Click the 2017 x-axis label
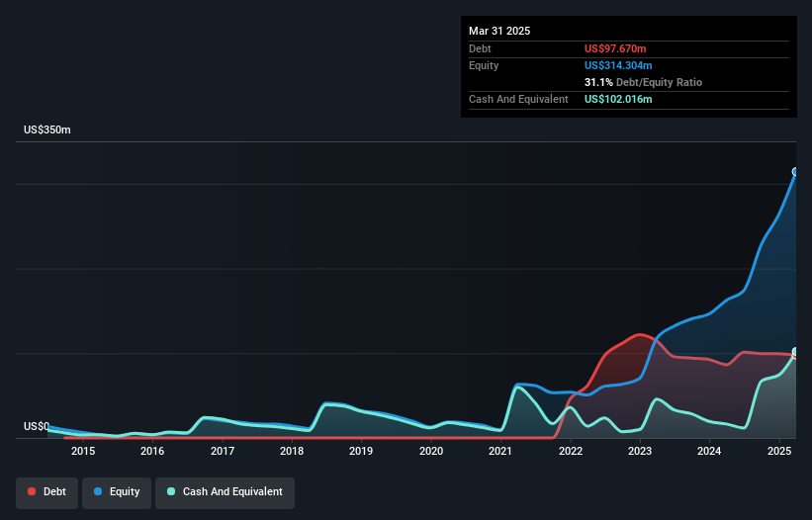Screen dimensions: 812x520 (223, 451)
